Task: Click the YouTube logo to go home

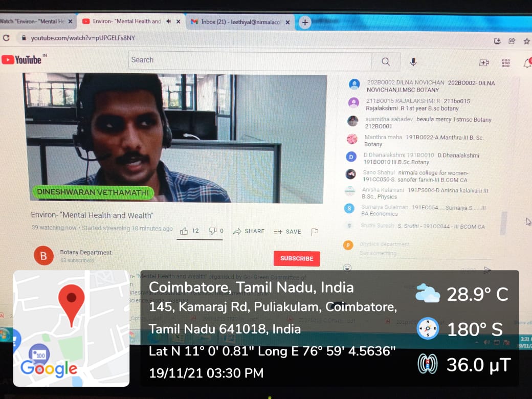Action: pyautogui.click(x=21, y=60)
